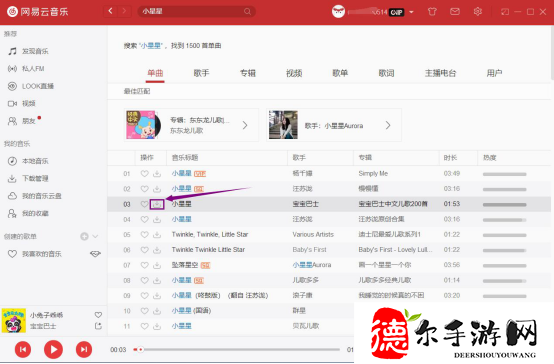Open account dropdown arrow next to VIP
The width and height of the screenshot is (554, 364).
click(411, 12)
